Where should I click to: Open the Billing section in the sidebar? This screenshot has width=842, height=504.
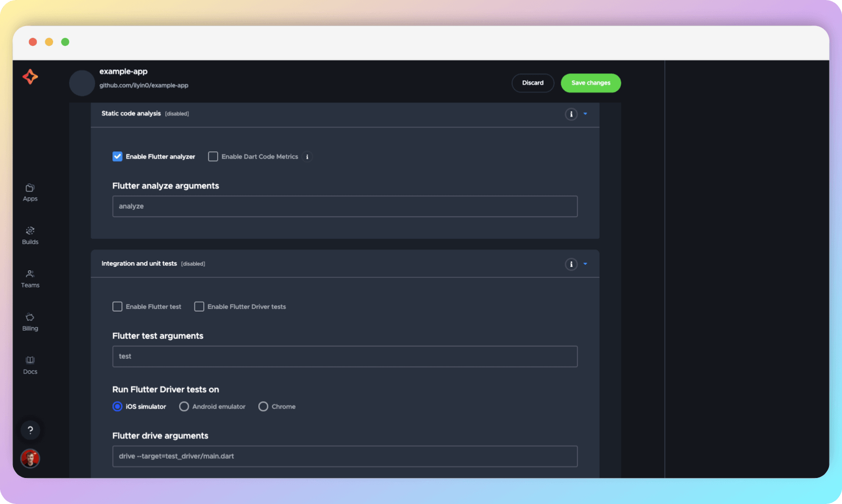coord(30,322)
